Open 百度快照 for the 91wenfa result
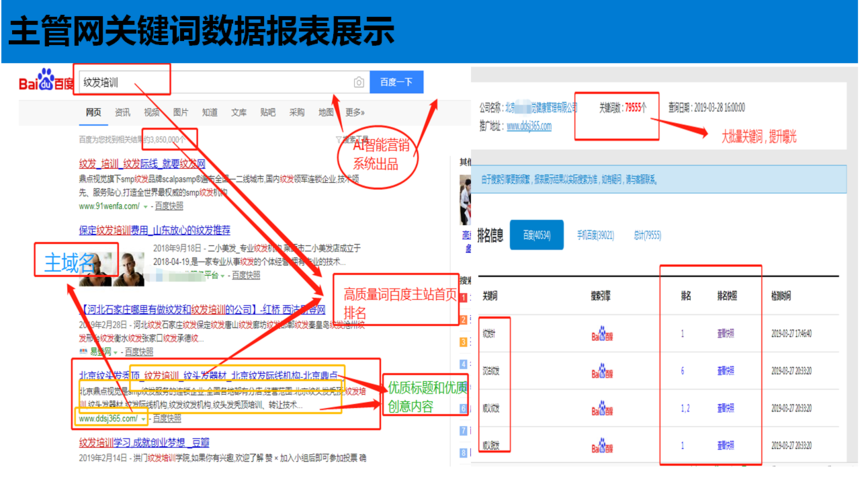 click(x=168, y=206)
